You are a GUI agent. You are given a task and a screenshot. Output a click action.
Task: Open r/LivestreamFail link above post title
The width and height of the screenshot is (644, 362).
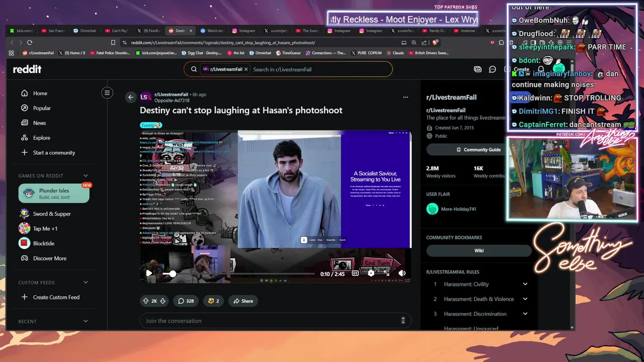pyautogui.click(x=171, y=95)
